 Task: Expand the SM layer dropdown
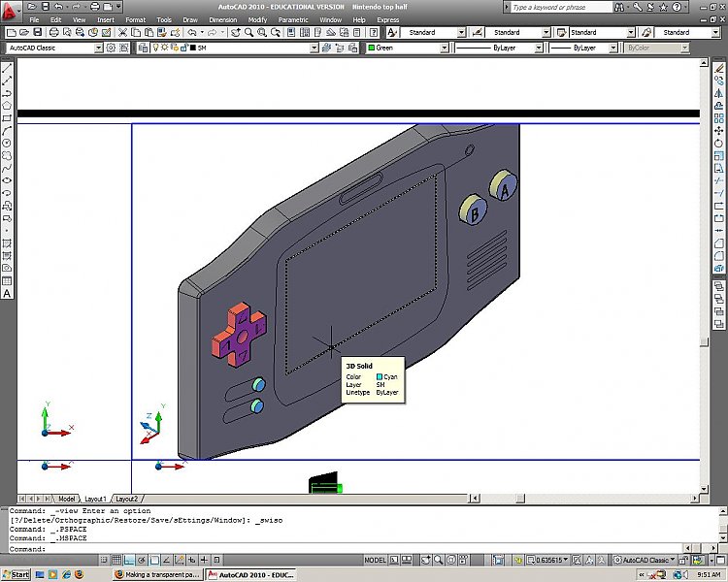(314, 48)
